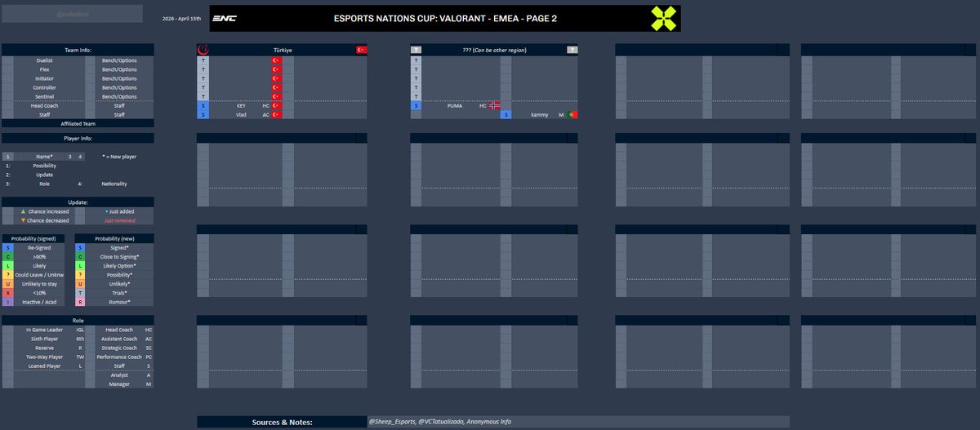The width and height of the screenshot is (980, 430).
Task: Click the pink R swatch for Rumour*
Action: click(x=80, y=301)
